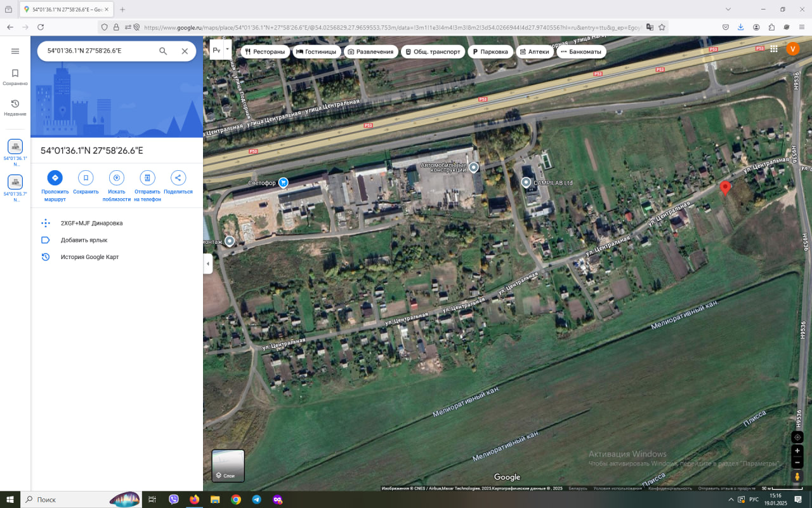
Task: Click the Сохранить bookmark icon
Action: click(86, 178)
